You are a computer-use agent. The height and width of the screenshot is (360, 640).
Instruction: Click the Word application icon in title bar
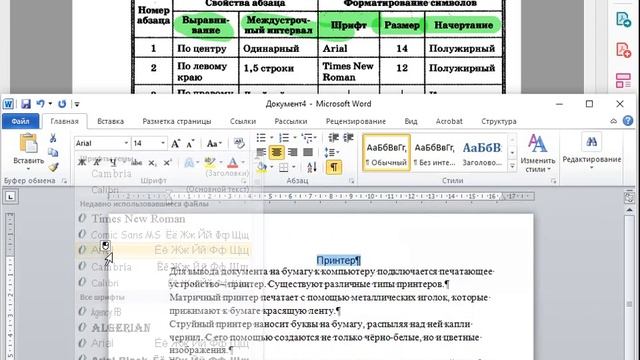[8, 104]
